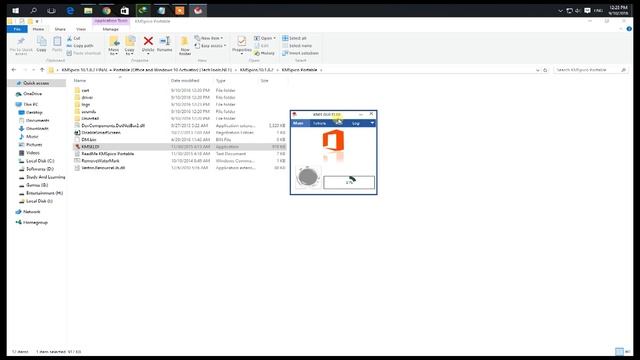This screenshot has height=360, width=640.
Task: Click the Copy path option
Action: 80,46
